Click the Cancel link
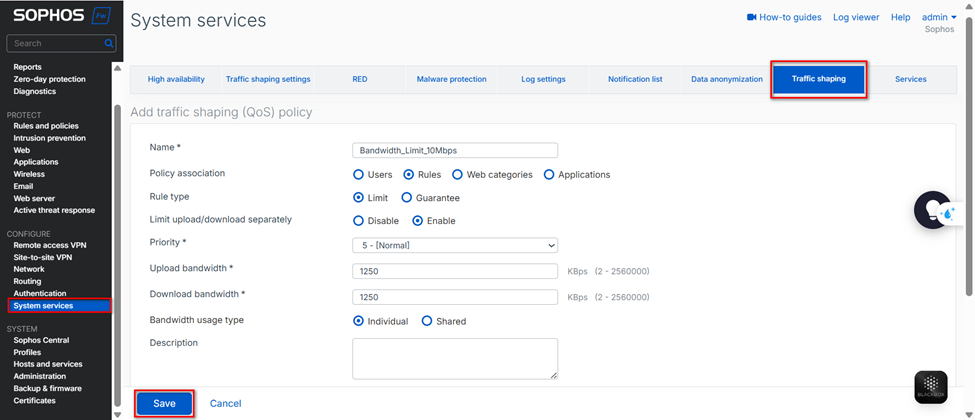 (225, 403)
